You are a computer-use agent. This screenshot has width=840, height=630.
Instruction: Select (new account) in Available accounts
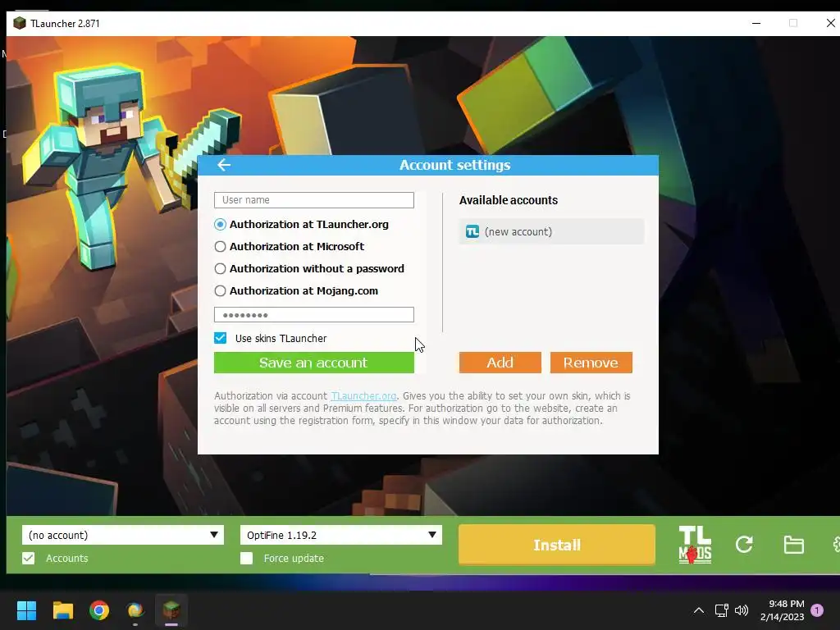(x=551, y=231)
